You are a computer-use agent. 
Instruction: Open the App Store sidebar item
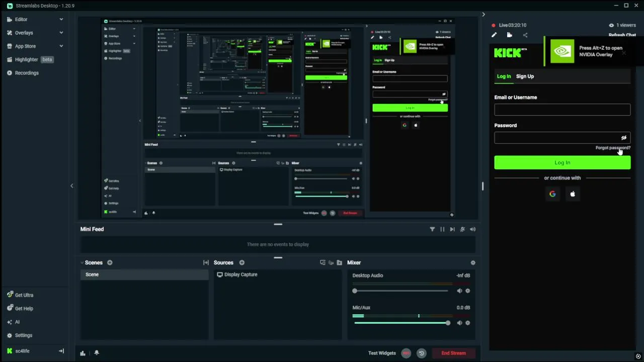25,46
